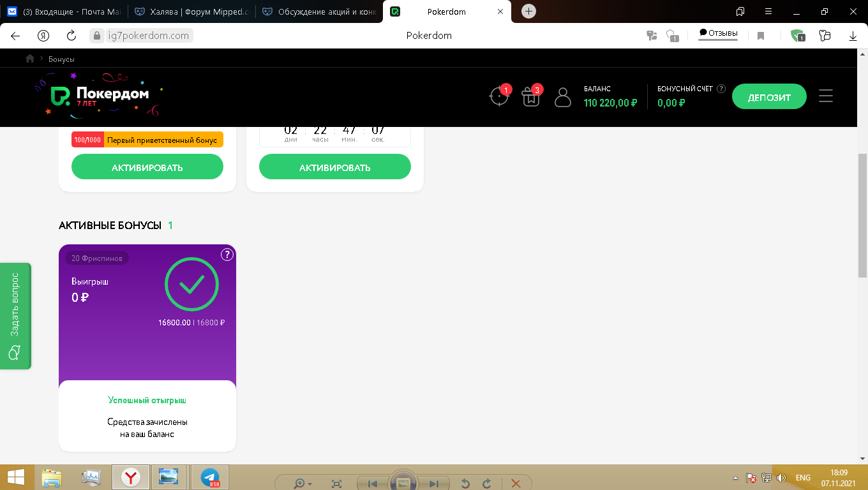Switch to Yandex Browser on the taskbar

[131, 478]
